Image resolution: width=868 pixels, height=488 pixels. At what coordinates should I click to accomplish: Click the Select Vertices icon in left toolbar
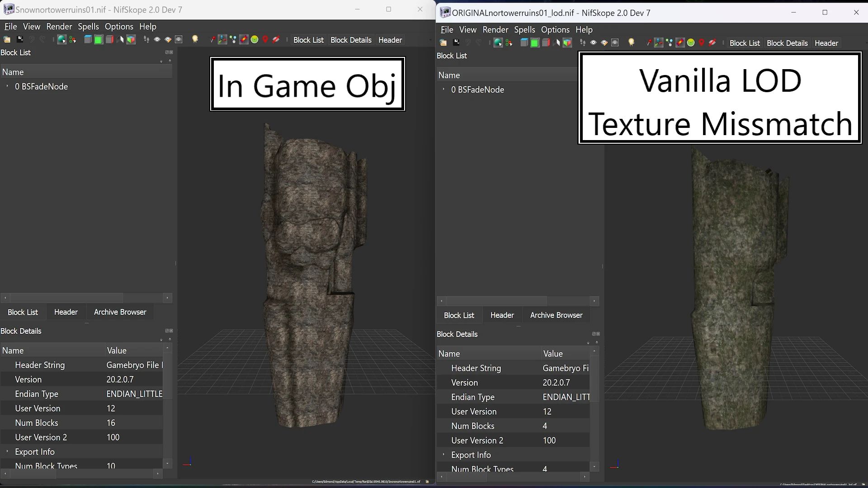click(x=72, y=40)
